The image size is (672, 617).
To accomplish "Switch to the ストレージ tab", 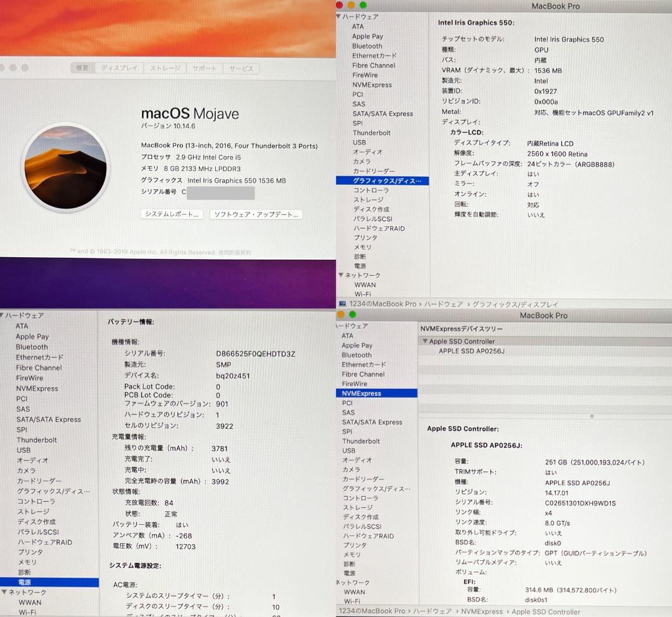I will pyautogui.click(x=164, y=68).
